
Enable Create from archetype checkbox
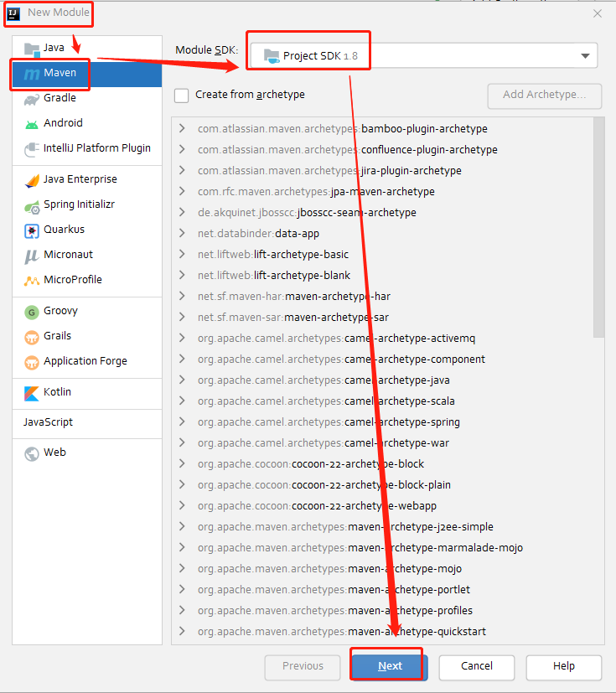[x=181, y=96]
